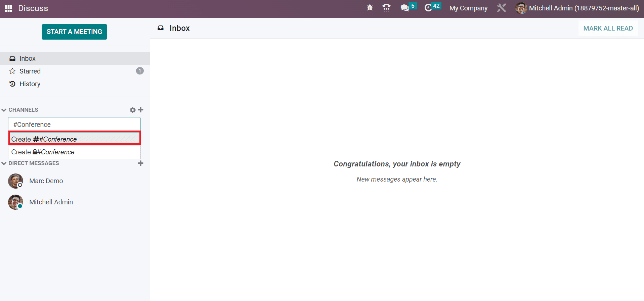644x301 pixels.
Task: Click the user avatar in top bar
Action: click(521, 8)
